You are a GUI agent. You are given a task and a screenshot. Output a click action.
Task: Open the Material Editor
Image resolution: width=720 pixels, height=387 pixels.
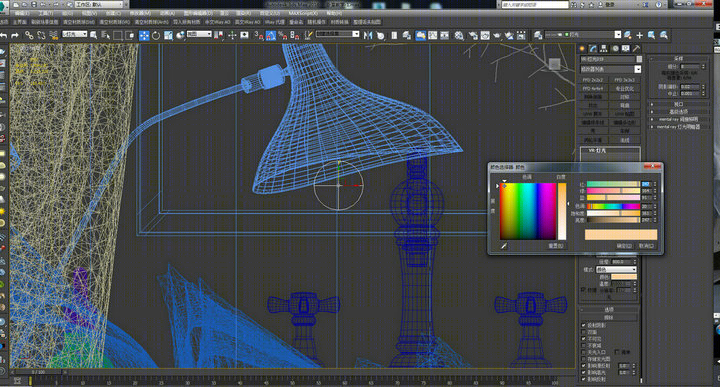click(x=459, y=35)
